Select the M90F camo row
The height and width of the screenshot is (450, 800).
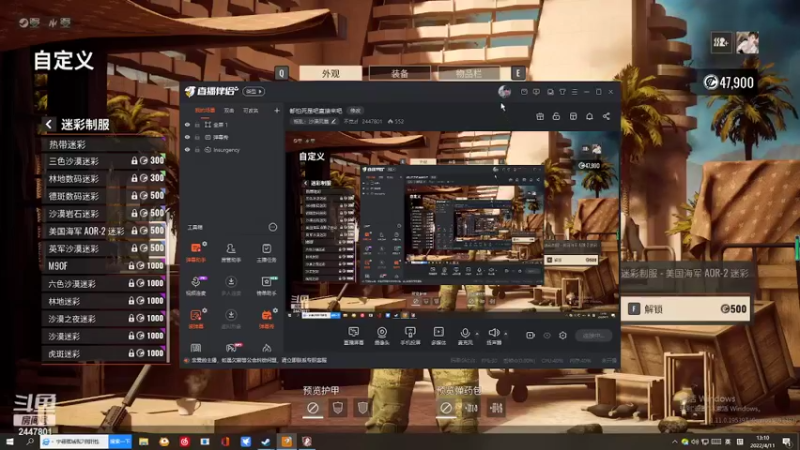(x=105, y=266)
